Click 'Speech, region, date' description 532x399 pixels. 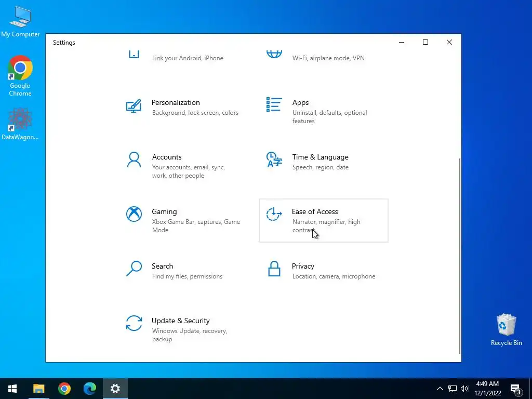coord(320,167)
